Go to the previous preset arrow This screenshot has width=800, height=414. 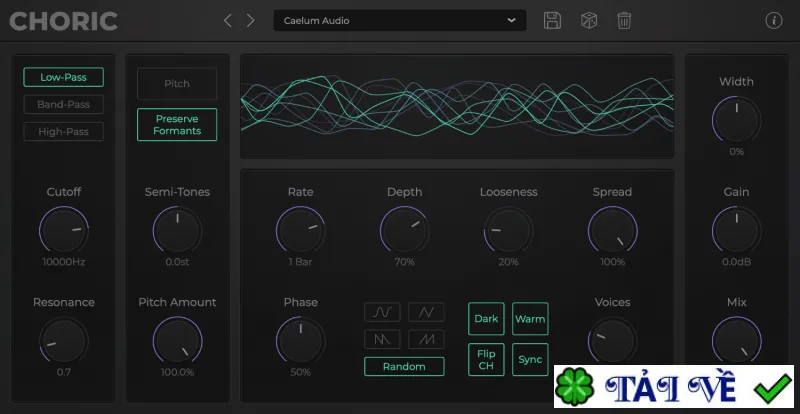[228, 20]
